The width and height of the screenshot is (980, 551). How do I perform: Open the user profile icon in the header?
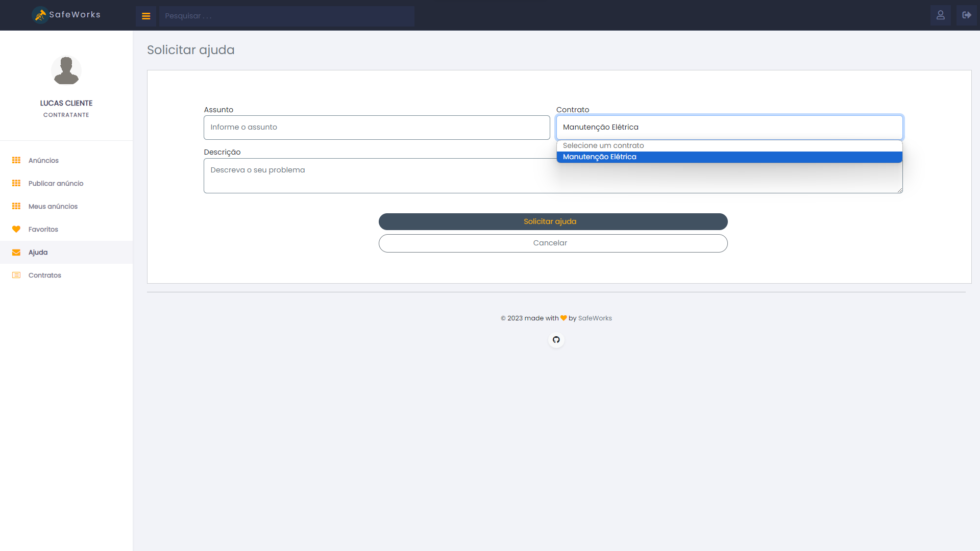coord(940,15)
